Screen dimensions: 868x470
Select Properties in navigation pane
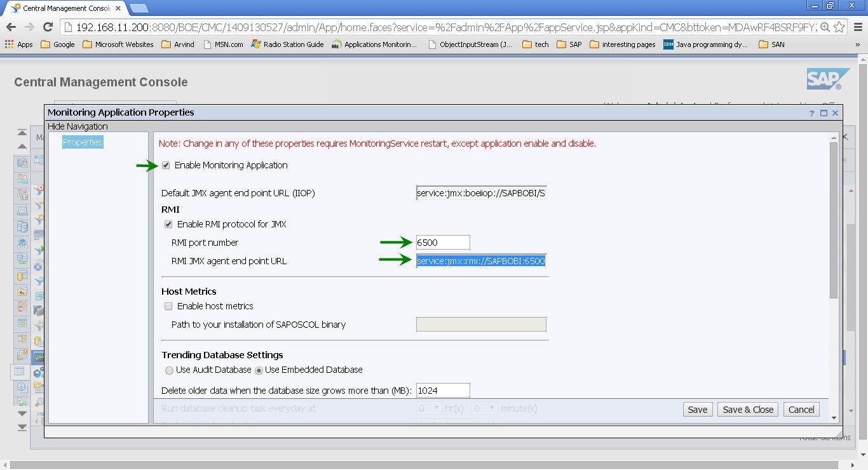coord(83,142)
